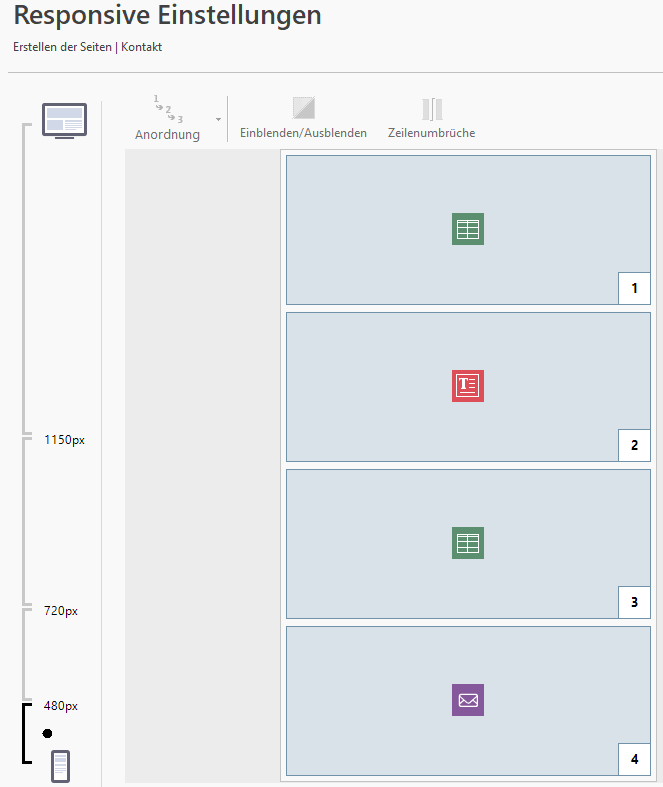Click the Kontakt breadcrumb text
This screenshot has height=787, width=663.
click(x=142, y=47)
